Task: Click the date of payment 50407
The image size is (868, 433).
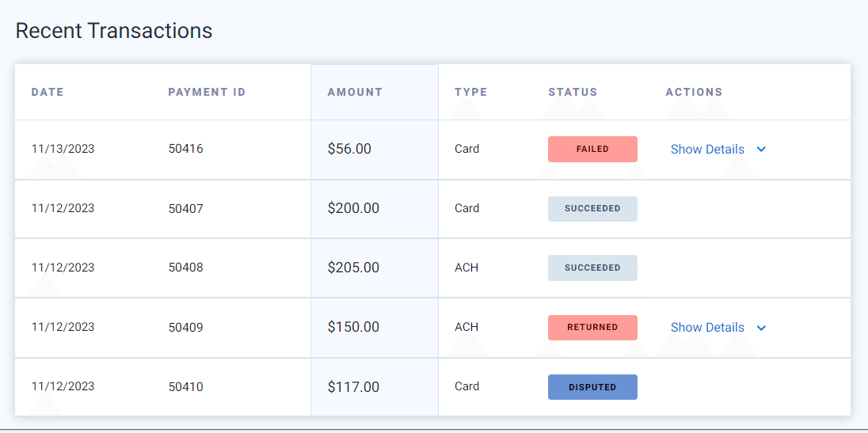Action: 63,208
